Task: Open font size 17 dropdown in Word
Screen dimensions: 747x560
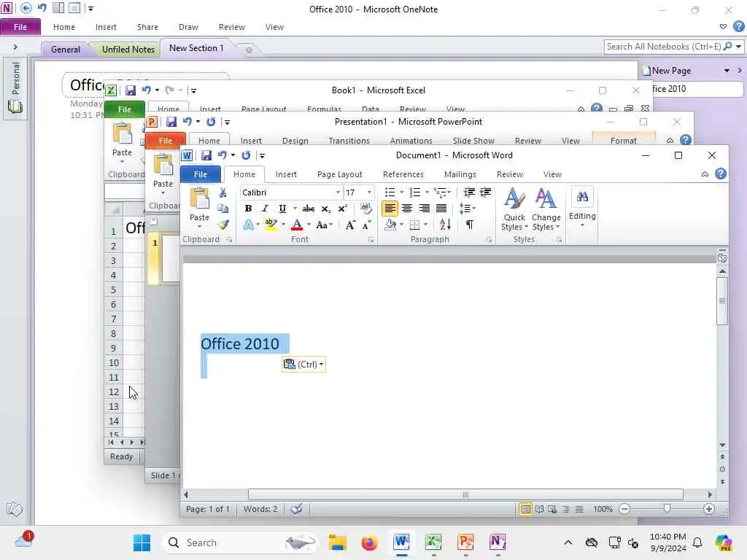Action: click(x=369, y=192)
